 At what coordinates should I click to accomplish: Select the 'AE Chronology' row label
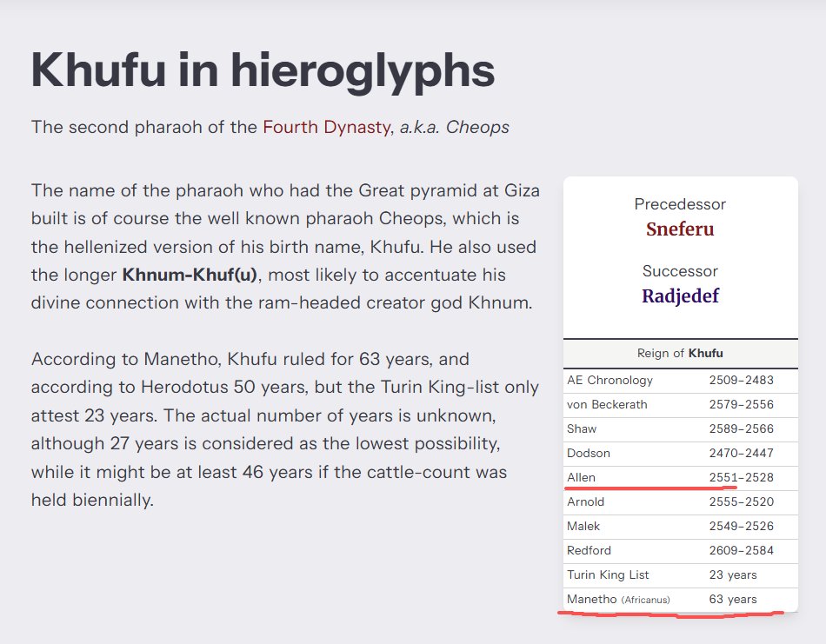(610, 380)
